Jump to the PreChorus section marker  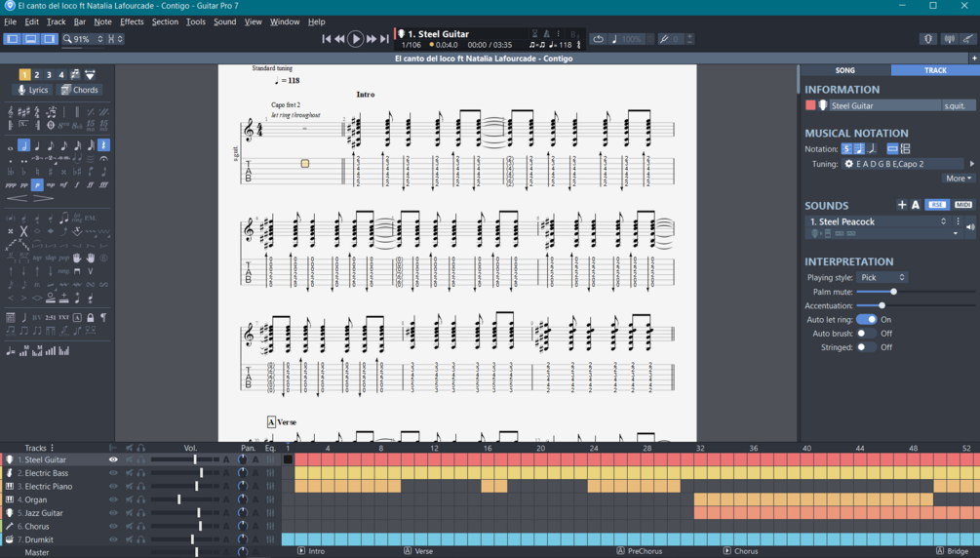pyautogui.click(x=640, y=551)
